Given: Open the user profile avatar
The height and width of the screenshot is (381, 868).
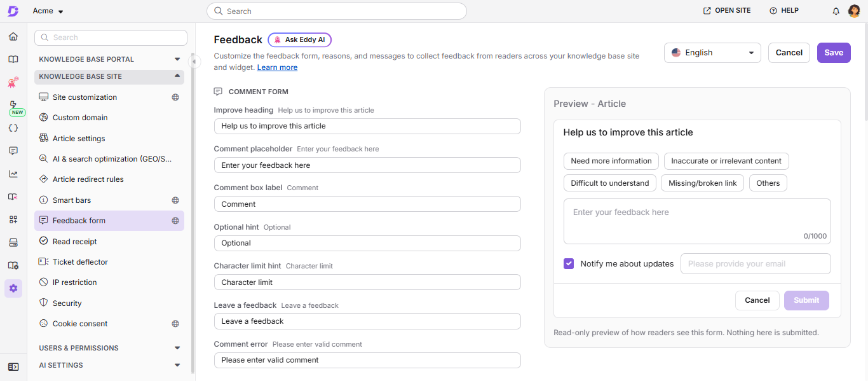Looking at the screenshot, I should (x=855, y=11).
